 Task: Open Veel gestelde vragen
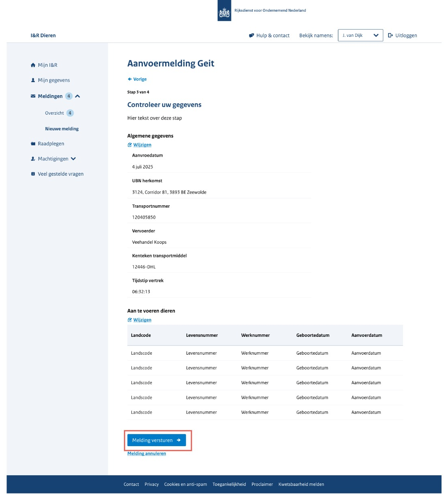tap(61, 174)
